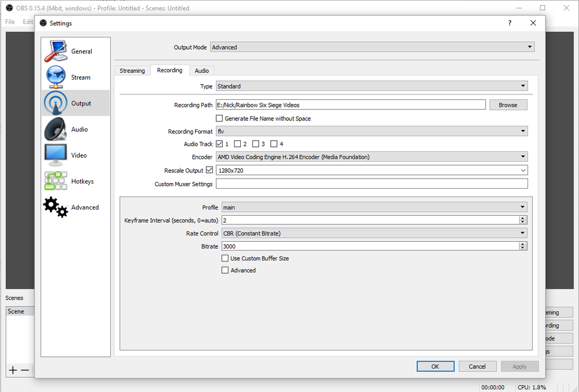Increase Keyframe Interval with up arrow
Viewport: 579px width, 392px height.
tap(522, 218)
